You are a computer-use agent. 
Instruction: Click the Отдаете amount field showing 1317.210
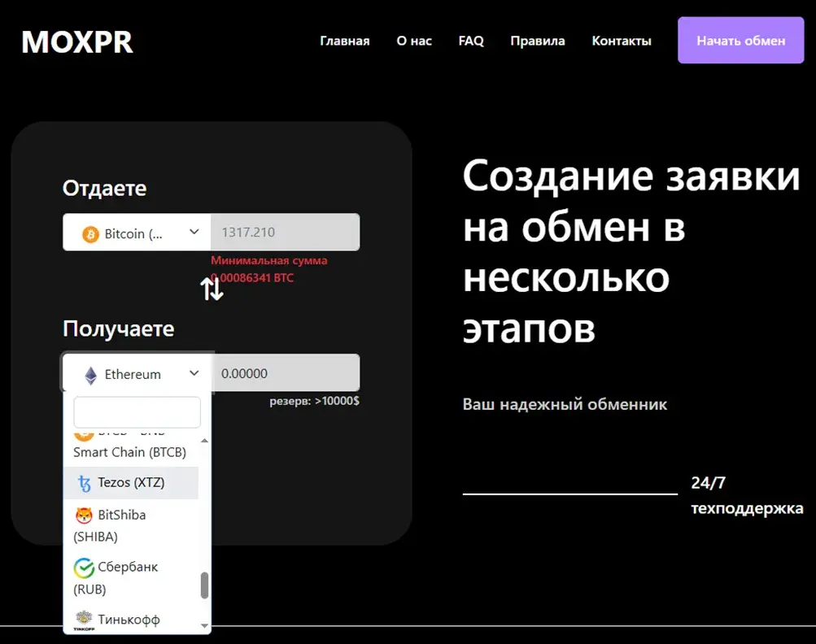coord(286,232)
